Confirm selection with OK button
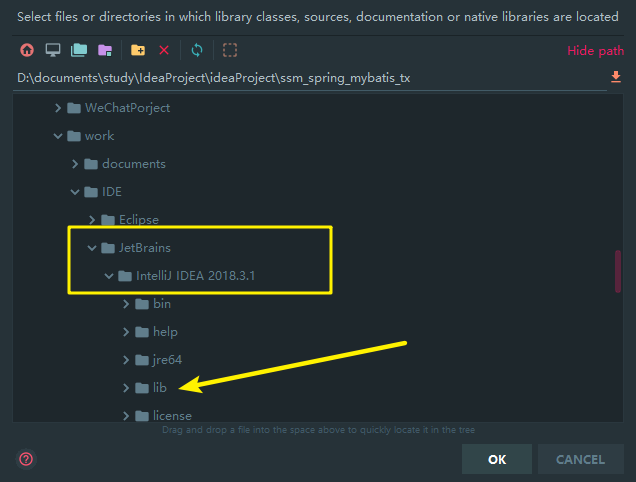Viewport: 636px width, 482px height. pos(497,459)
